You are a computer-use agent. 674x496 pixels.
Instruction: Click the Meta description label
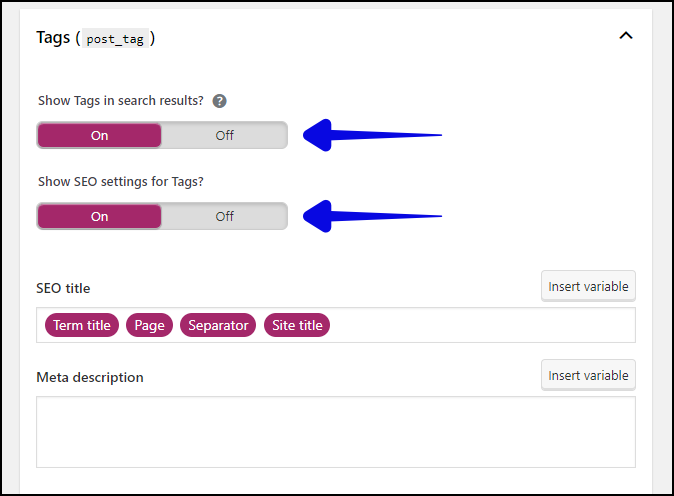90,377
